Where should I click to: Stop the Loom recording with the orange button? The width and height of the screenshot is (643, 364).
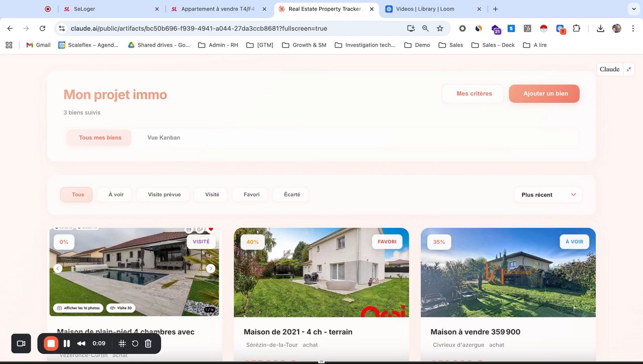pos(51,343)
